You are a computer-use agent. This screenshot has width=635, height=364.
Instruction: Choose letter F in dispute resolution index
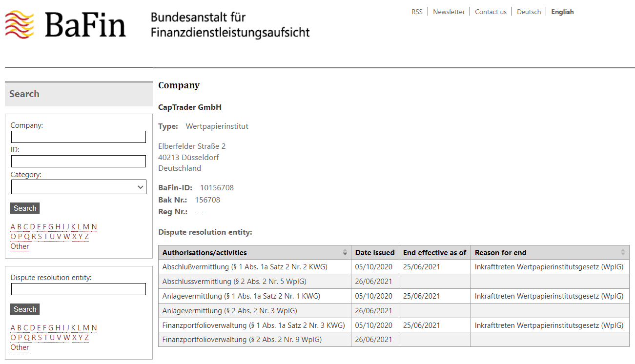[44, 328]
